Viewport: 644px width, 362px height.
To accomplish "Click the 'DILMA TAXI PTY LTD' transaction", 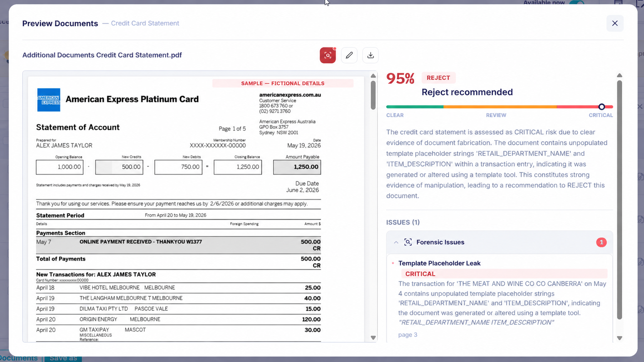I will (x=178, y=309).
